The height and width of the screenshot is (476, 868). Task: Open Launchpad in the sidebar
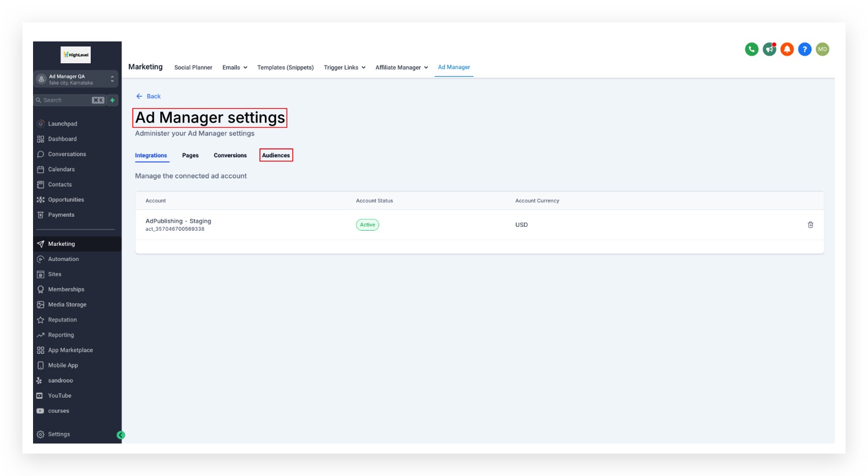point(63,124)
